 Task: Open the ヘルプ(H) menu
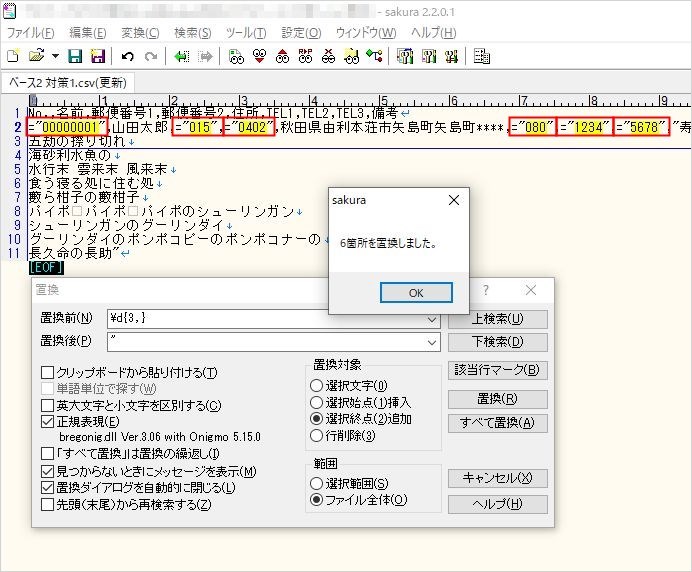(433, 33)
